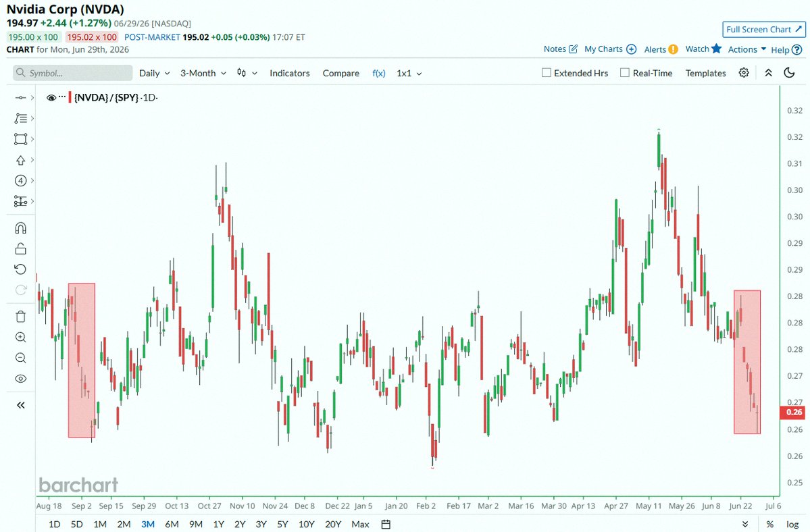Select the 1Y time range
810x532 pixels.
click(x=218, y=525)
